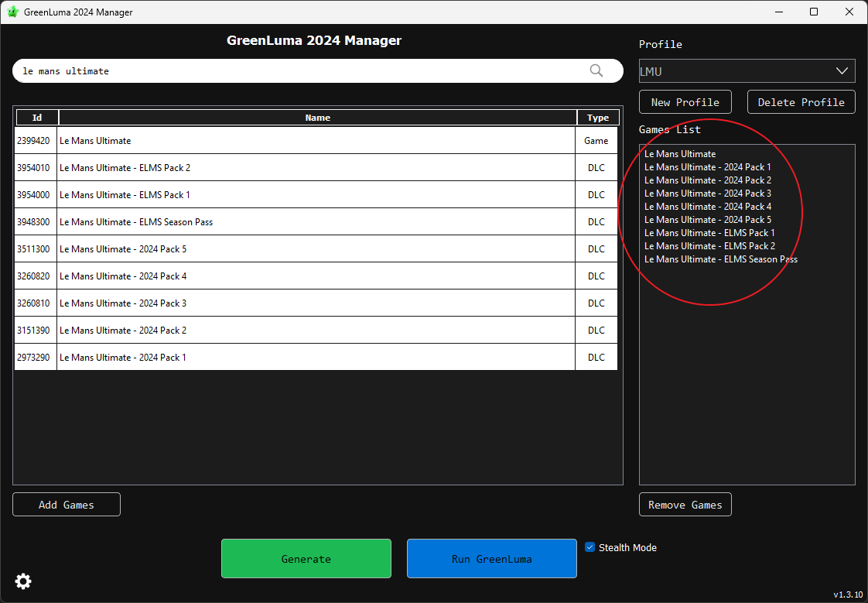Launch with the Run GreenLuma button
This screenshot has height=603, width=868.
coord(491,559)
